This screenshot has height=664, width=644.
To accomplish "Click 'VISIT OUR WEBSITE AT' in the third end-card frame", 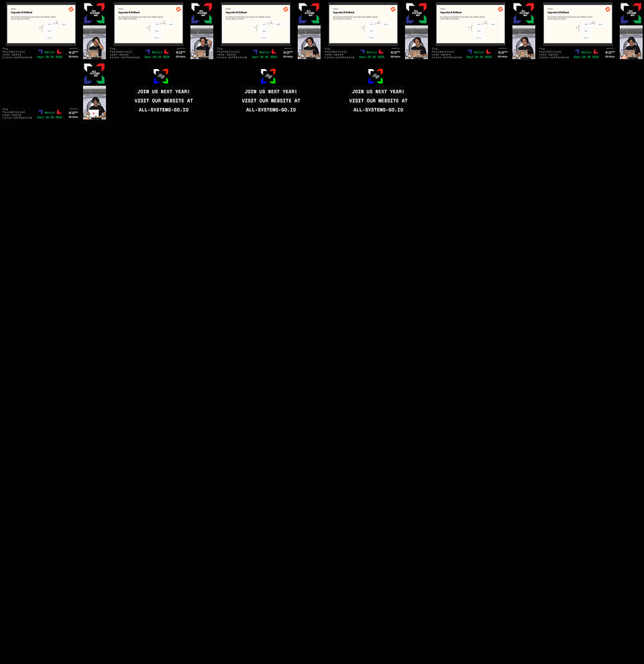I will pos(378,101).
